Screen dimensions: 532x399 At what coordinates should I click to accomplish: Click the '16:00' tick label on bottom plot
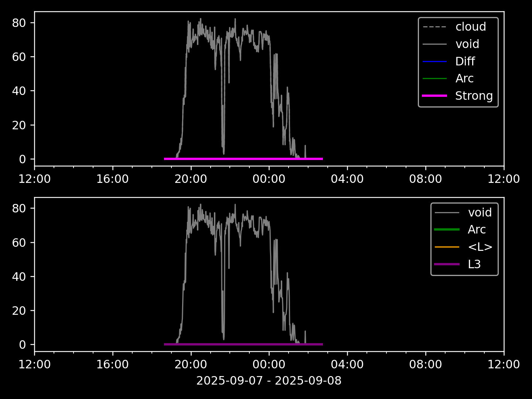coord(112,365)
